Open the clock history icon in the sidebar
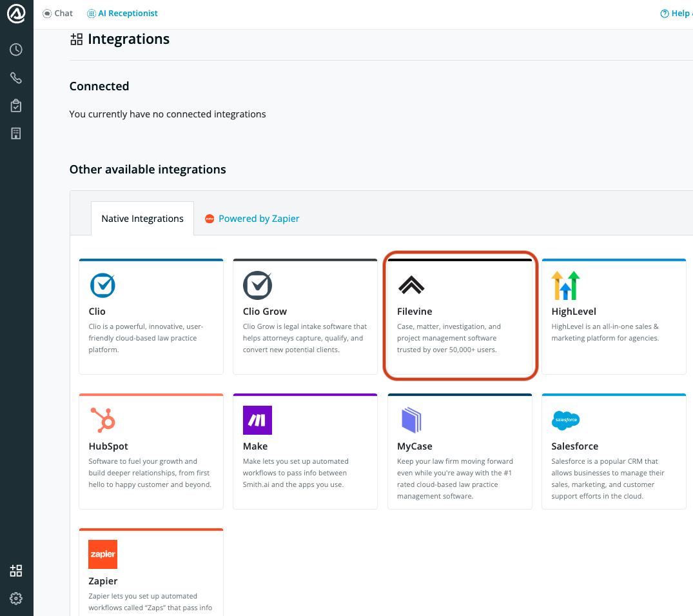Image resolution: width=693 pixels, height=616 pixels. click(16, 50)
